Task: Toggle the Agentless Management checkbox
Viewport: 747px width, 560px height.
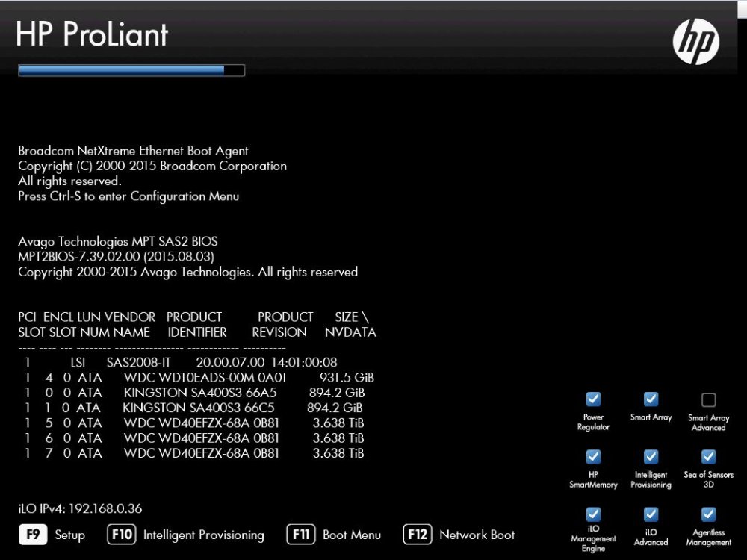Action: [x=708, y=514]
